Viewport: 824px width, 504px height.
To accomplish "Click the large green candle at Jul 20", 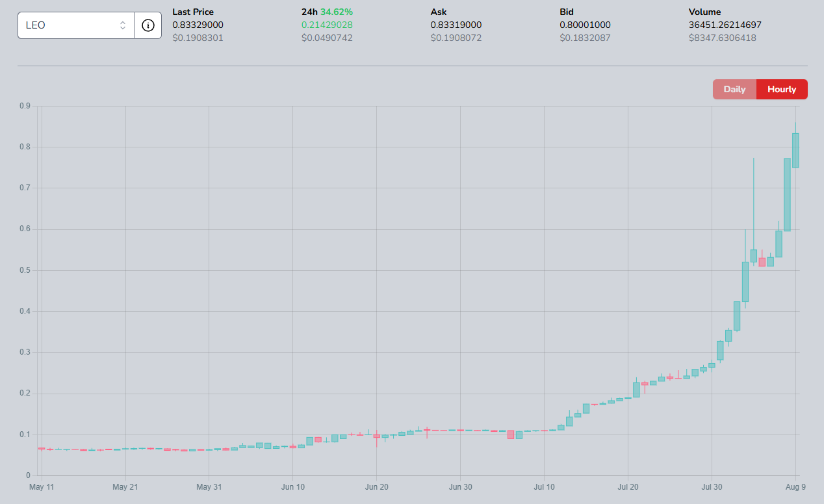I will click(x=636, y=390).
